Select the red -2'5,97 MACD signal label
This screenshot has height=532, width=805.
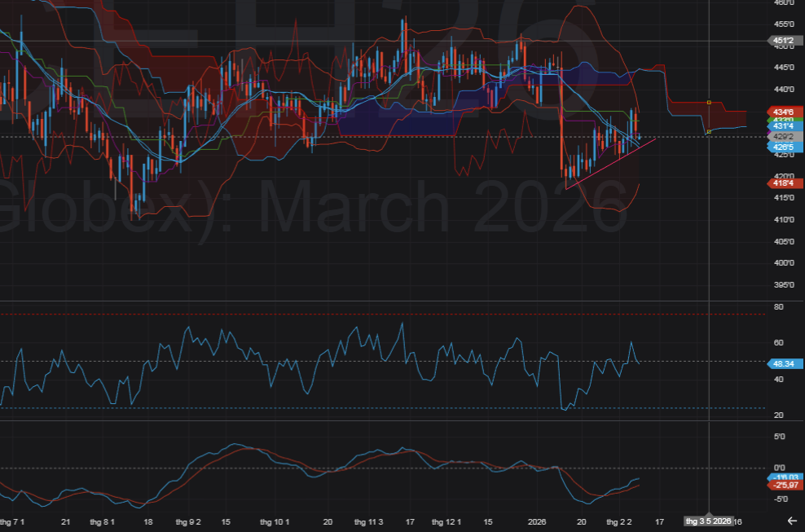click(785, 486)
